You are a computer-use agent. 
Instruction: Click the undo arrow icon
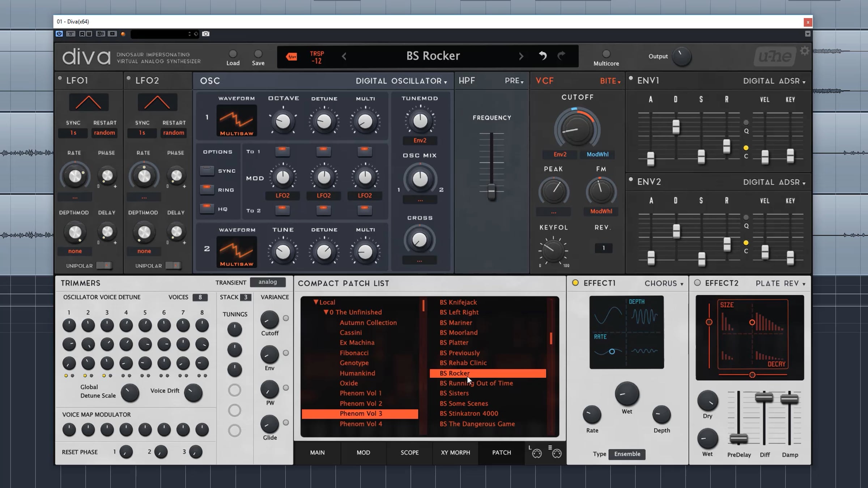click(542, 55)
